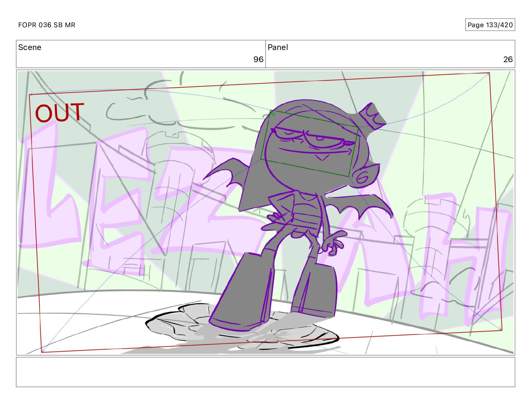Click the 'Panel' label
This screenshot has height=411, width=532.
(x=278, y=47)
